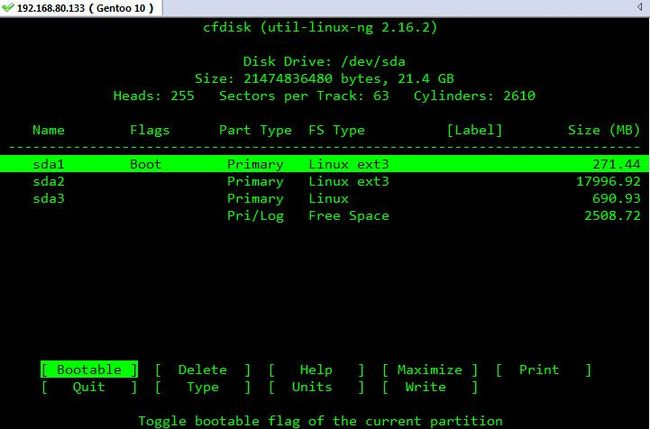650x429 pixels.
Task: Click the Disk Drive: /dev/sda line
Action: pos(324,62)
